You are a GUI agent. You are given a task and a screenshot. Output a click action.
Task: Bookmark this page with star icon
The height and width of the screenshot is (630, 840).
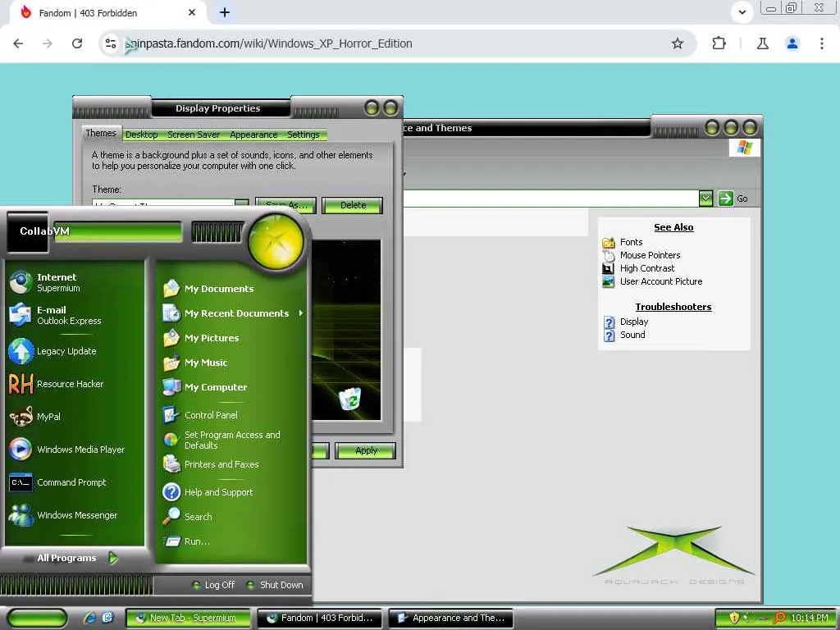click(x=677, y=43)
